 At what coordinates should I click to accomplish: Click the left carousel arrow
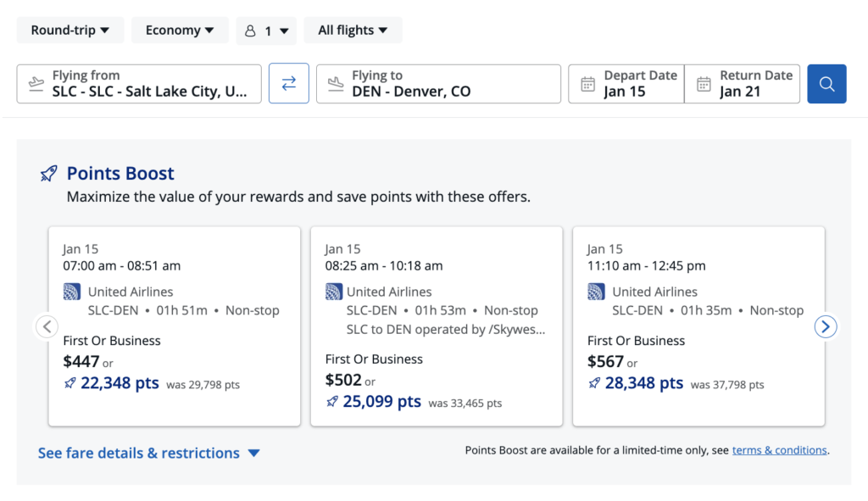(47, 326)
